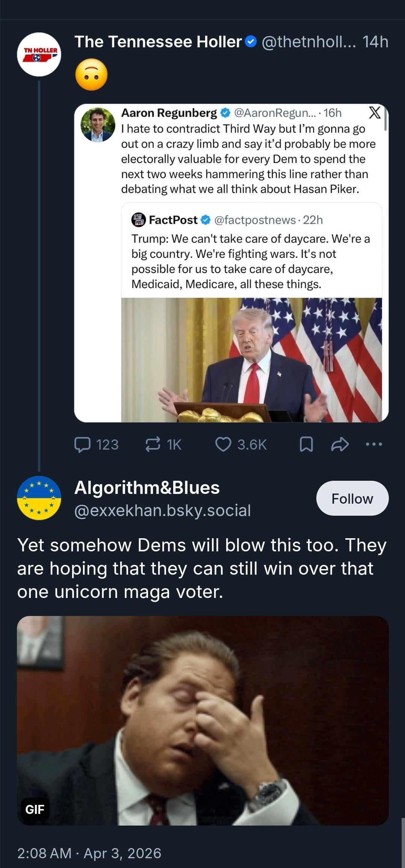The height and width of the screenshot is (868, 405).
Task: Click the reply comment icon
Action: tap(82, 444)
